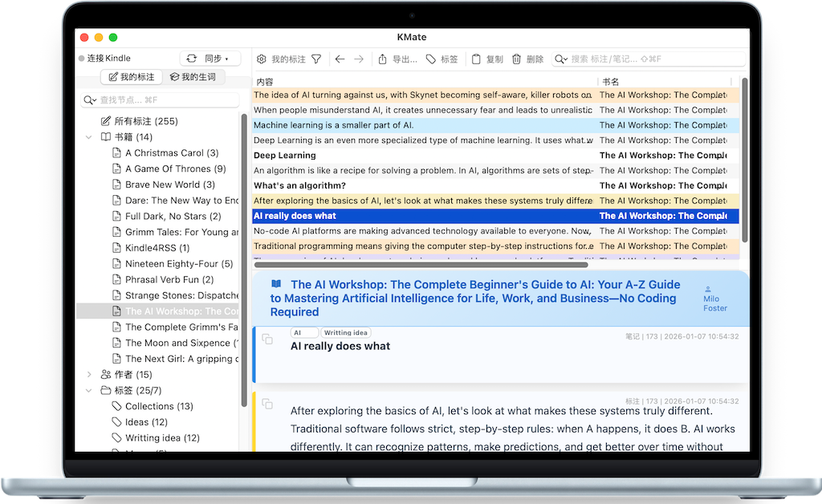Click the 导出 export icon
Image resolution: width=822 pixels, height=504 pixels.
(x=383, y=59)
